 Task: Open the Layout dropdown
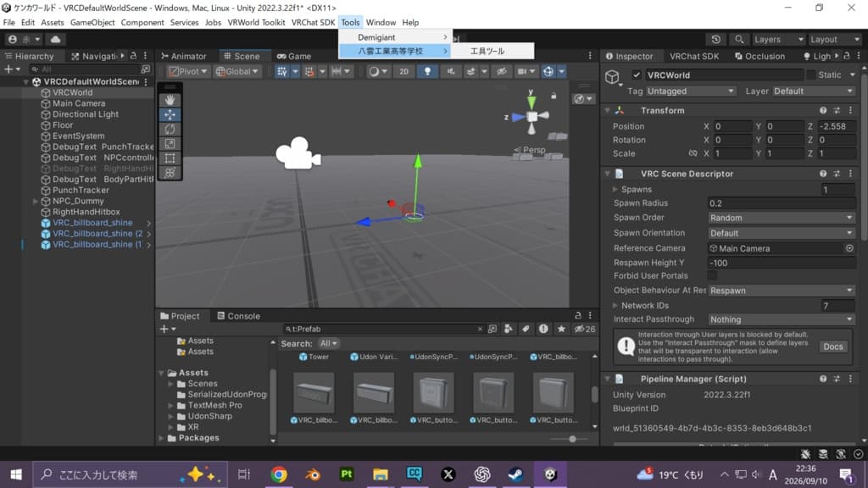pos(834,39)
